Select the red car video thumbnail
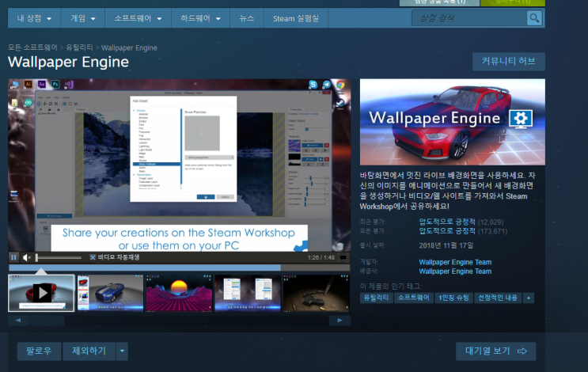 [x=42, y=293]
